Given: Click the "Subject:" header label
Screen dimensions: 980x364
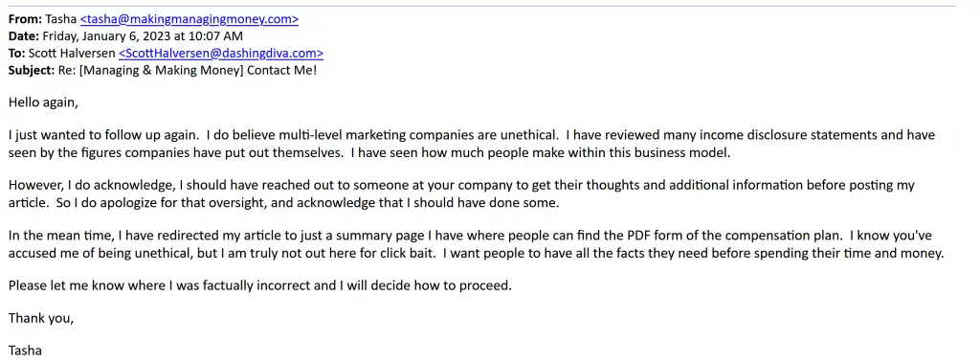Looking at the screenshot, I should 32,70.
